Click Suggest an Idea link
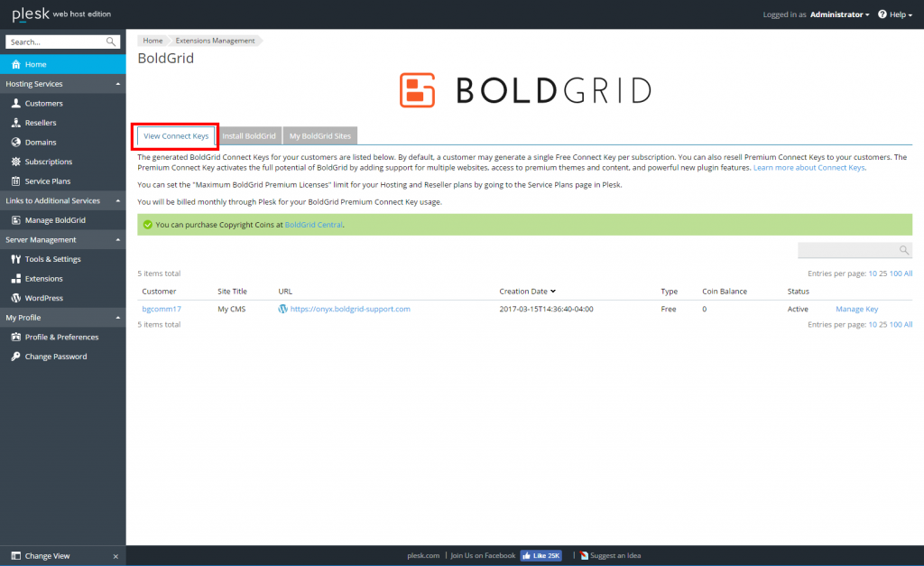Viewport: 924px width, 566px height. pos(615,555)
